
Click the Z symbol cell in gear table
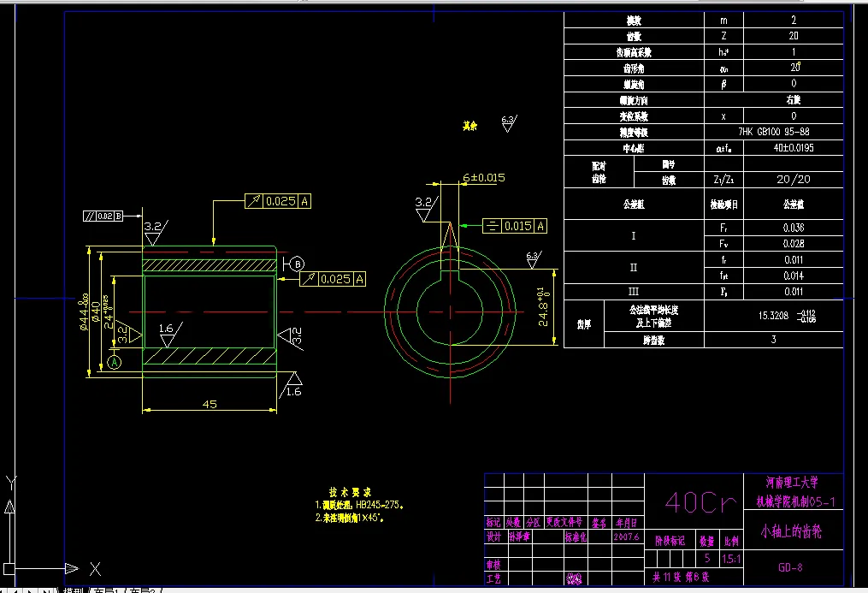pyautogui.click(x=723, y=36)
